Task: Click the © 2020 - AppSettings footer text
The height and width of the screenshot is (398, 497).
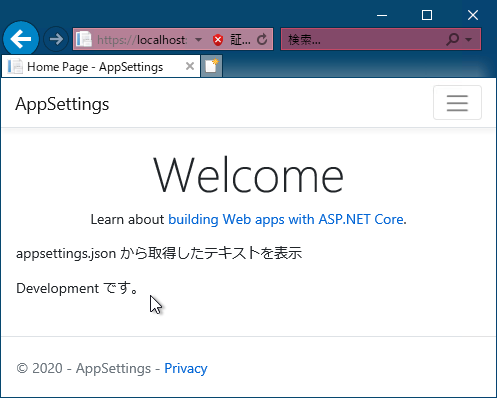Action: [83, 368]
